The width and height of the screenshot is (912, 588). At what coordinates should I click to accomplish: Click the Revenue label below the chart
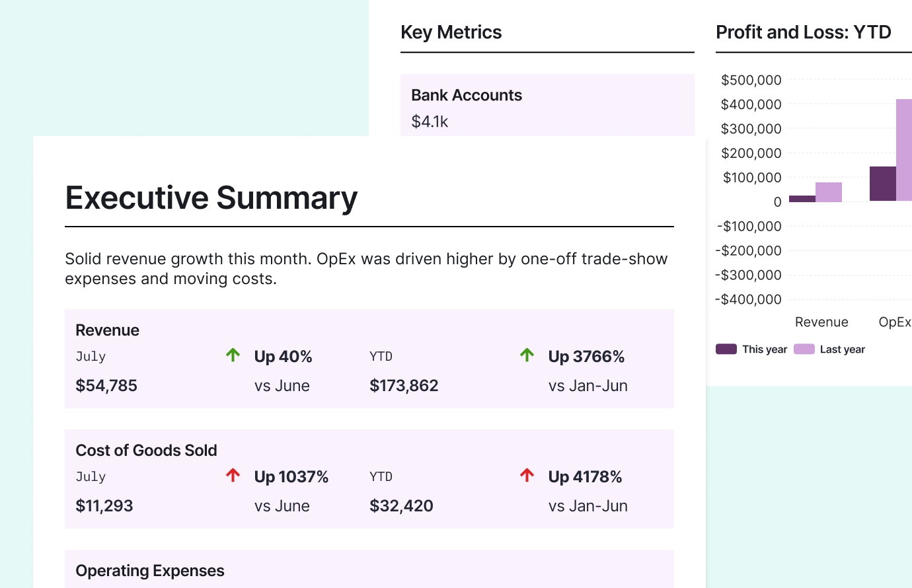[x=821, y=322]
